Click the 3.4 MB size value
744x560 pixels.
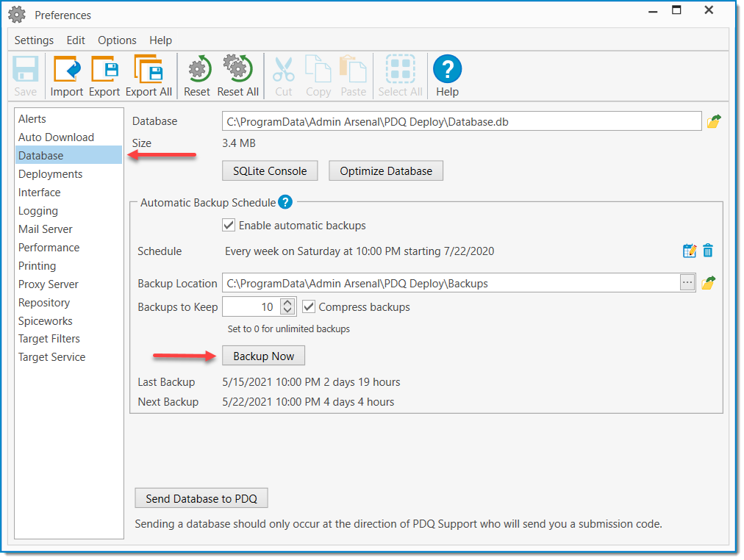coord(239,143)
